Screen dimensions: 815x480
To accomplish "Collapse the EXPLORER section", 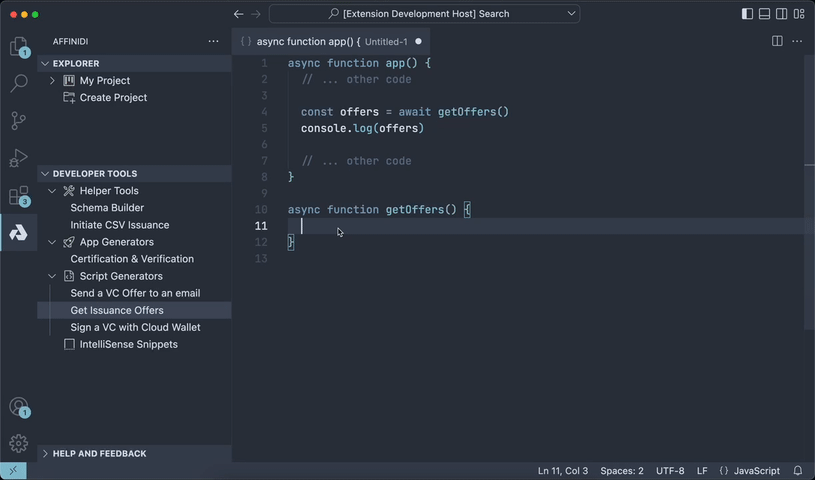I will 45,63.
